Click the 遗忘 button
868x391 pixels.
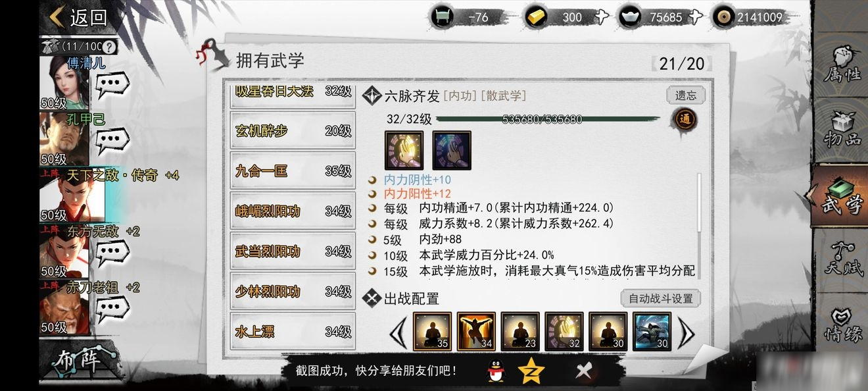point(686,95)
